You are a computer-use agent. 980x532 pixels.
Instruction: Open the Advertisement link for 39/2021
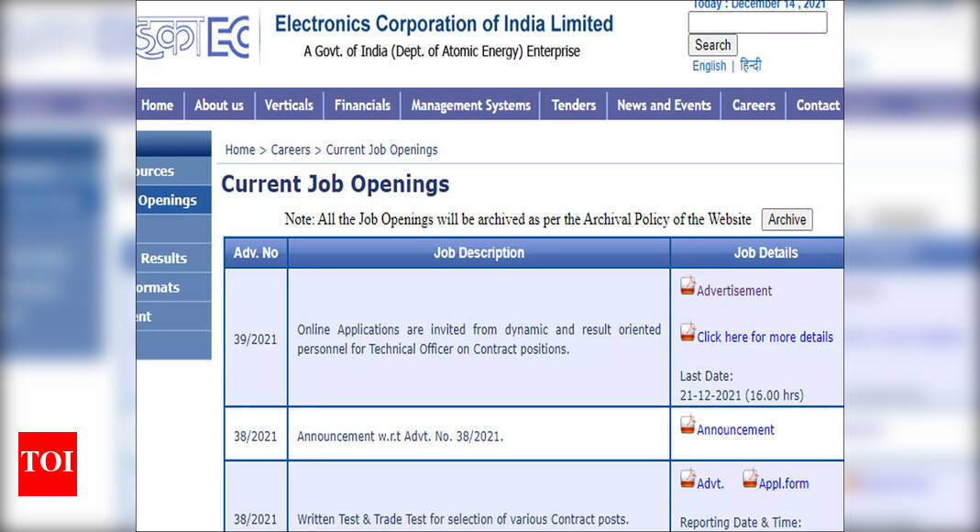[x=734, y=291]
